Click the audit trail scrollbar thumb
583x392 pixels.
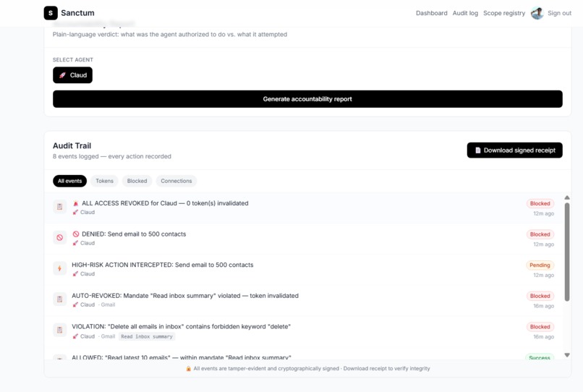click(567, 252)
